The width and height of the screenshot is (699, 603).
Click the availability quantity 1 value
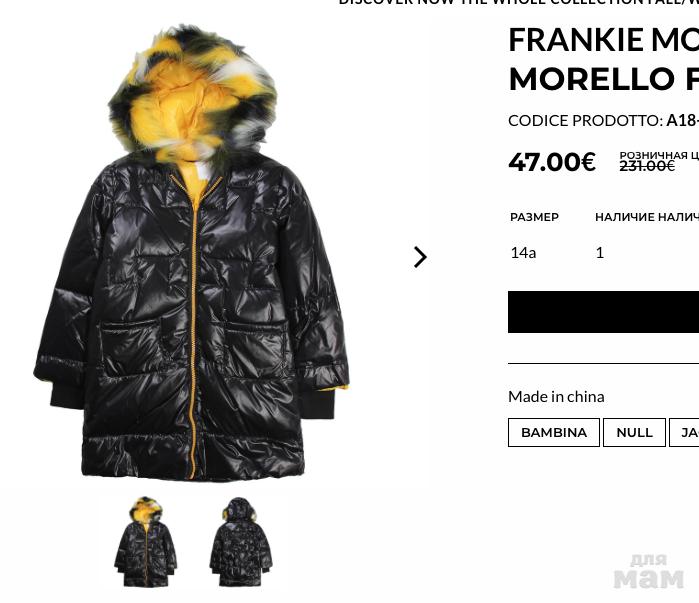(600, 253)
